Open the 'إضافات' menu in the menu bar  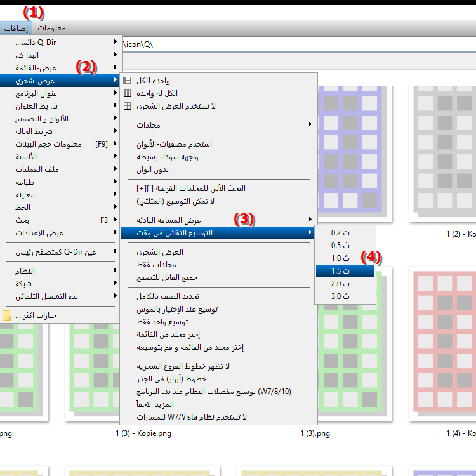click(16, 28)
